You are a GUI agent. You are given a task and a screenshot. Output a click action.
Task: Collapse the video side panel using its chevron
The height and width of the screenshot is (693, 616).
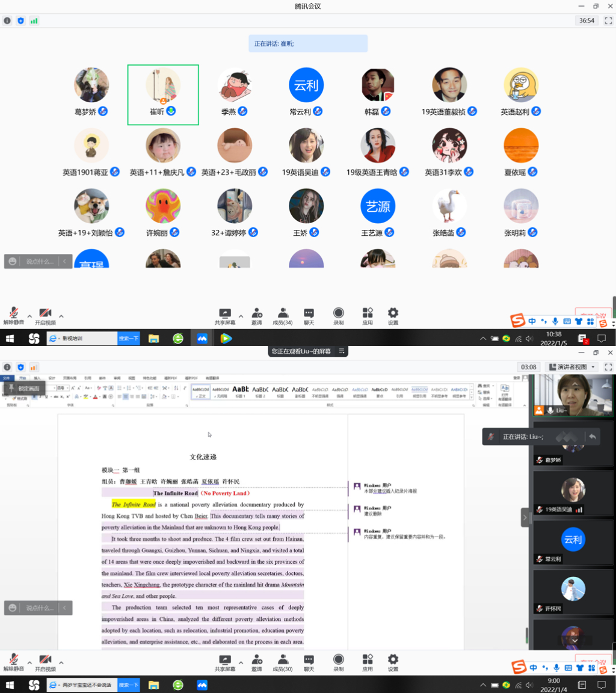[525, 517]
